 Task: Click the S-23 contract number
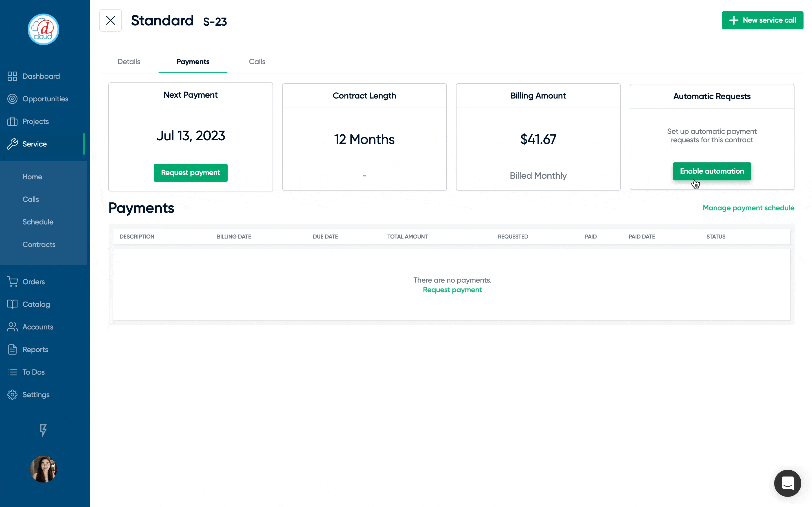click(x=215, y=22)
